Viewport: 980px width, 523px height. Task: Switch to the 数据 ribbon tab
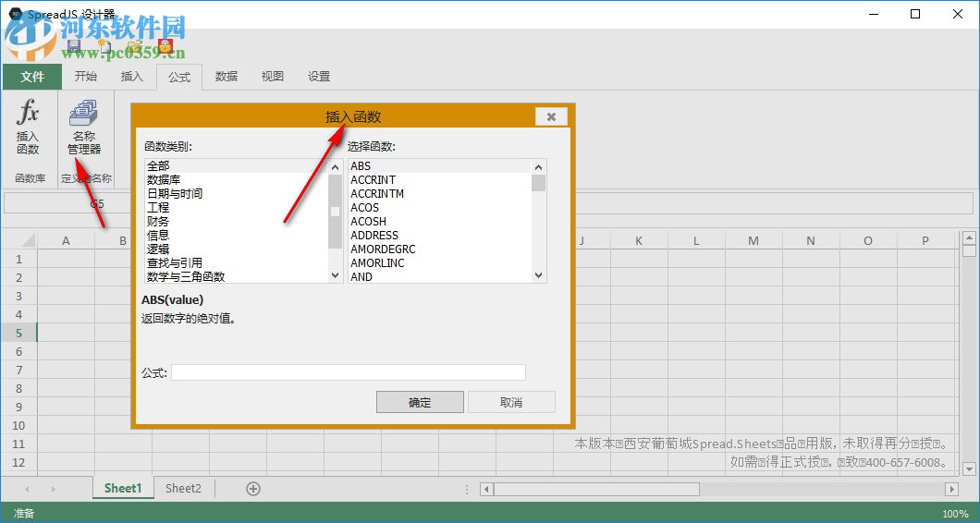click(227, 76)
